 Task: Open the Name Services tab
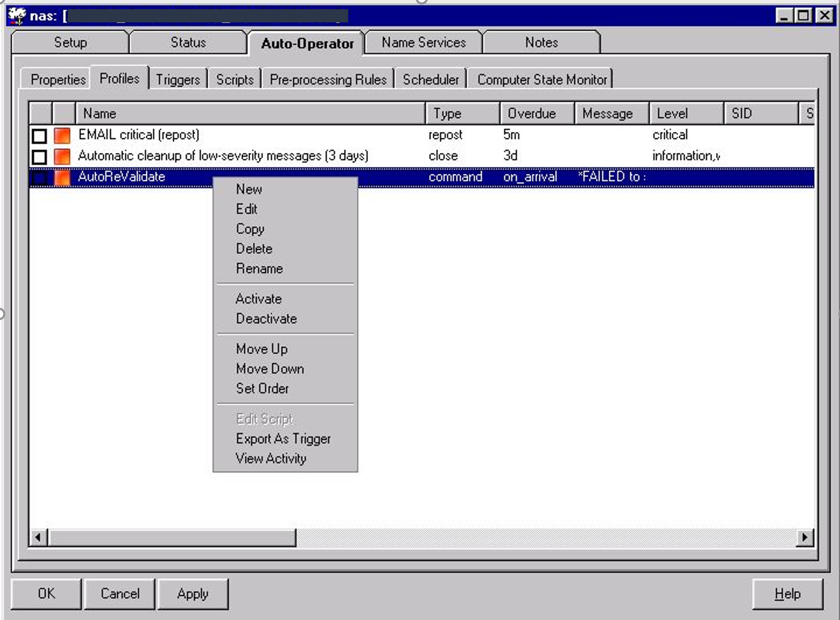pyautogui.click(x=424, y=42)
